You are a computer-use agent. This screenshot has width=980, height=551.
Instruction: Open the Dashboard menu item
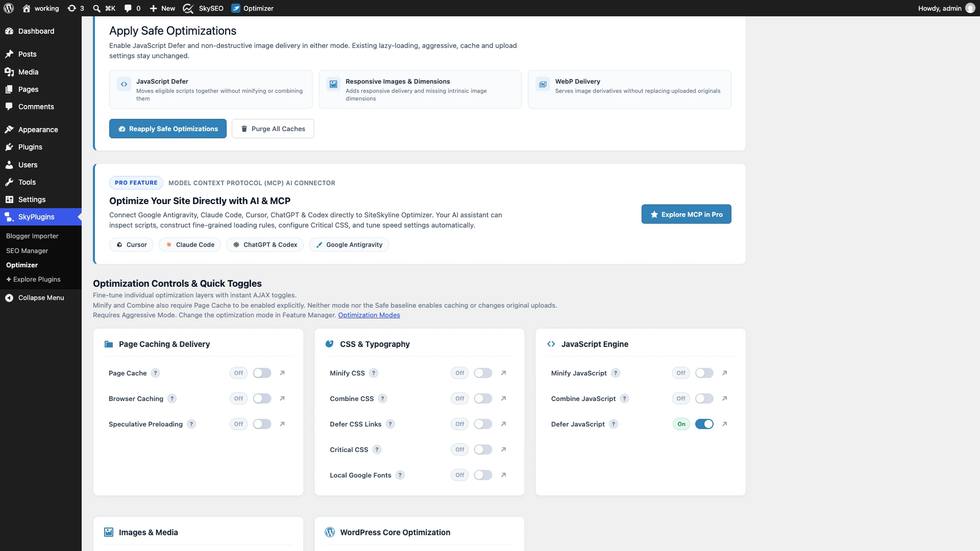click(x=41, y=31)
